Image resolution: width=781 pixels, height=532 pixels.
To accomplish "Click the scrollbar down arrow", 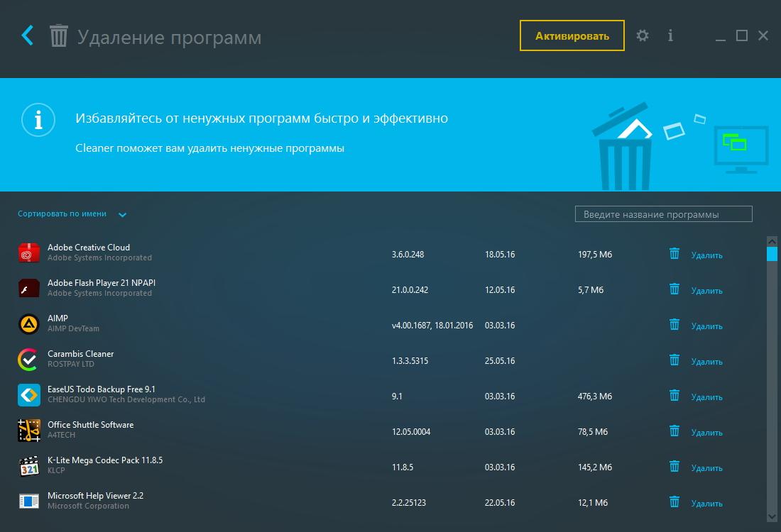I will pos(772,516).
